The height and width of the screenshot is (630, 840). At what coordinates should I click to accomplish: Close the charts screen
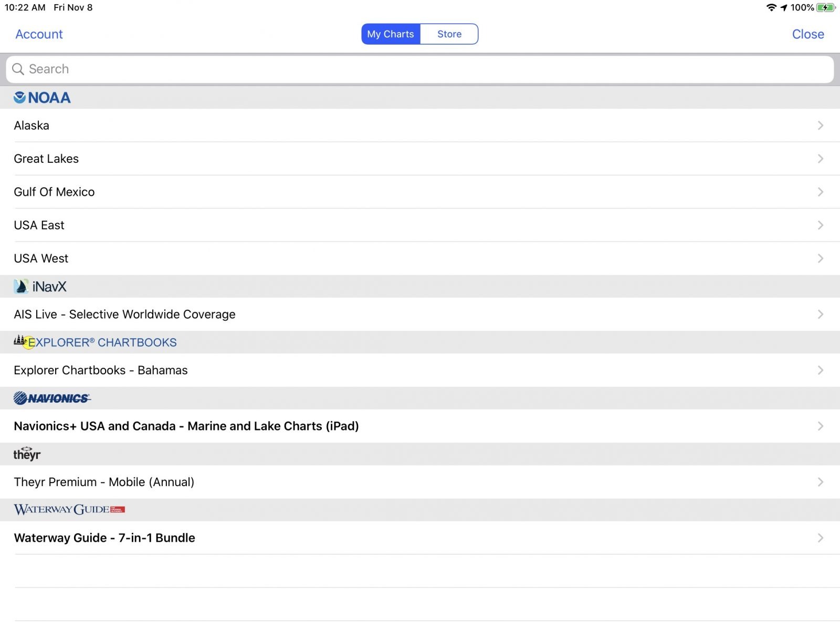coord(808,34)
